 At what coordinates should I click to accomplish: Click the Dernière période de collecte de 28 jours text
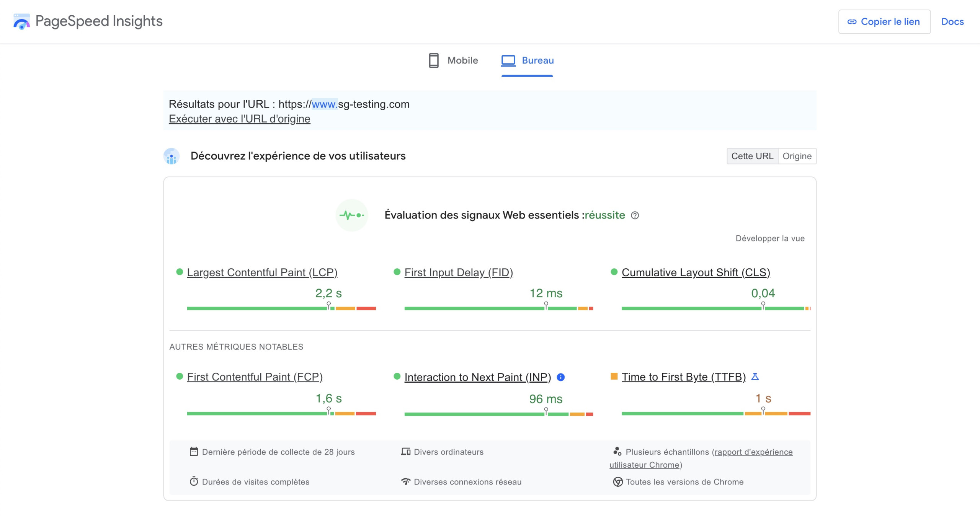(278, 452)
